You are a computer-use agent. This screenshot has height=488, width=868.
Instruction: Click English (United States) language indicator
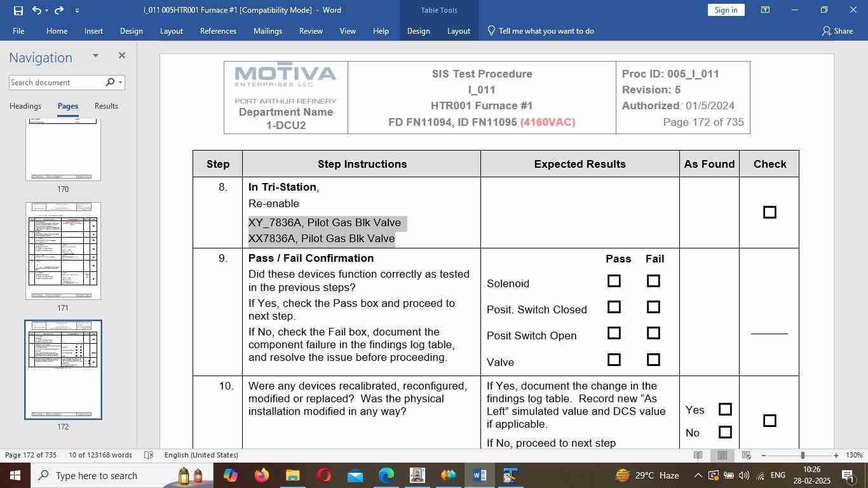(x=201, y=455)
